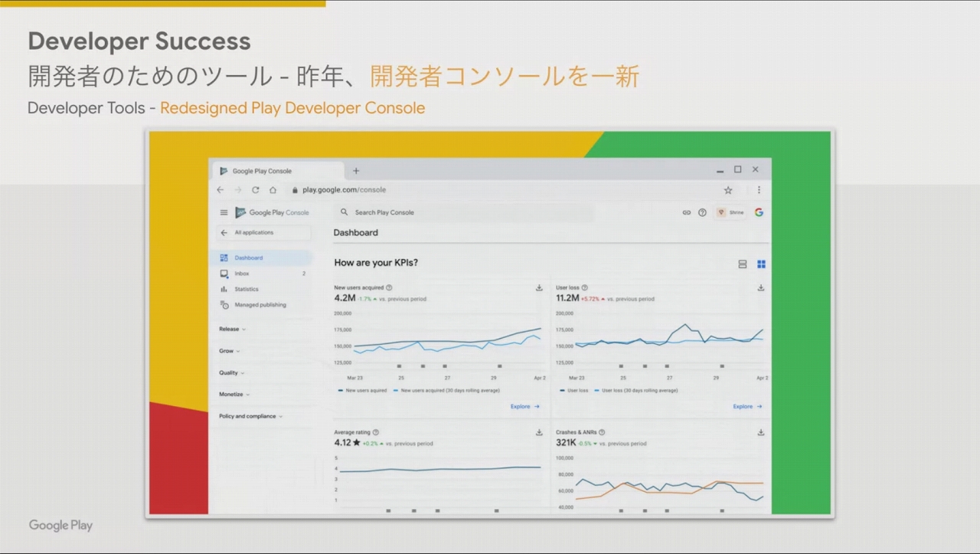Open Managed publishing in the sidebar
Screen dimensions: 980x554
coord(263,305)
